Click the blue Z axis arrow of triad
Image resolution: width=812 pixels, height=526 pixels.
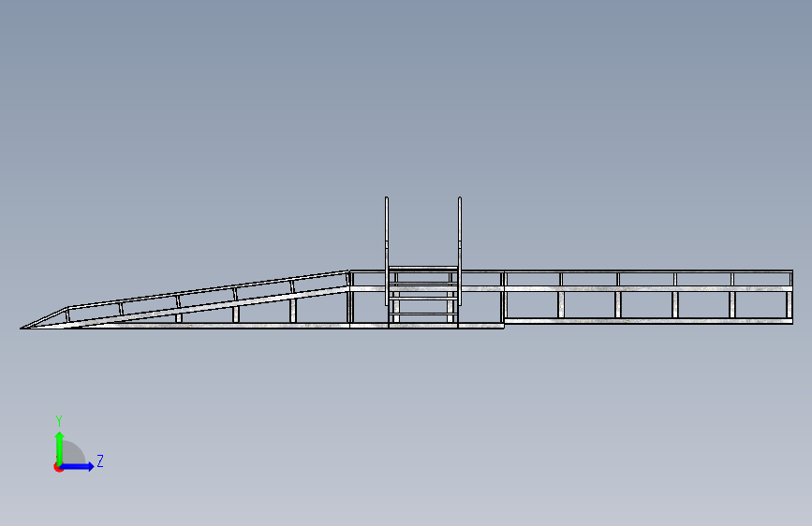pyautogui.click(x=78, y=466)
